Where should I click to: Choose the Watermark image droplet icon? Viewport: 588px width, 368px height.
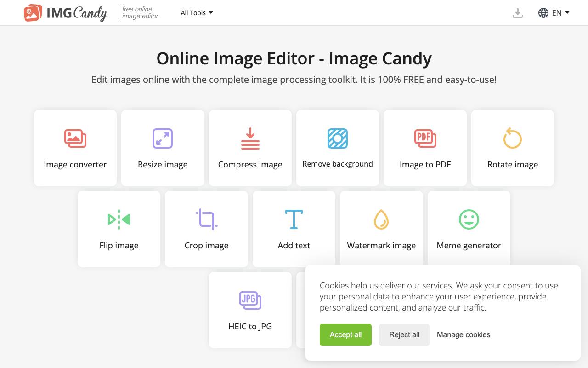point(381,219)
